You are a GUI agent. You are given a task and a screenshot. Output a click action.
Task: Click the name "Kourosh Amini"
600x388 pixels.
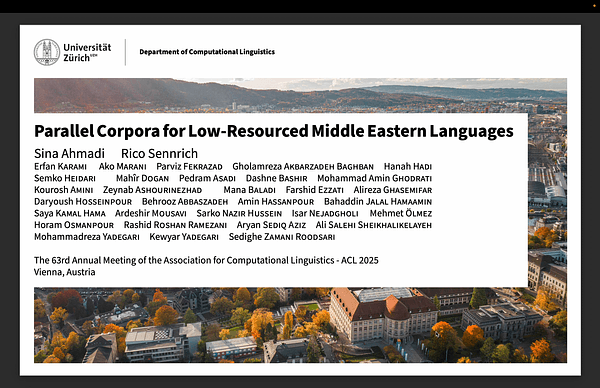[64, 190]
